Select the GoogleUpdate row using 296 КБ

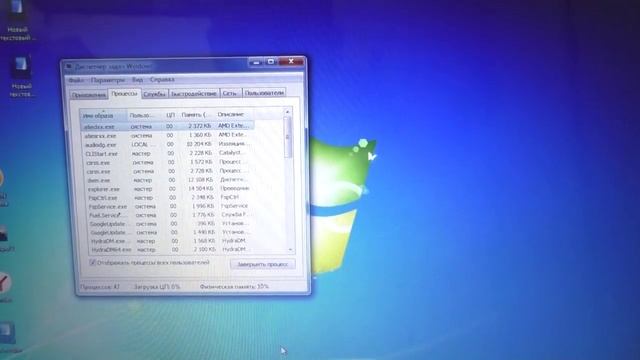[172, 224]
